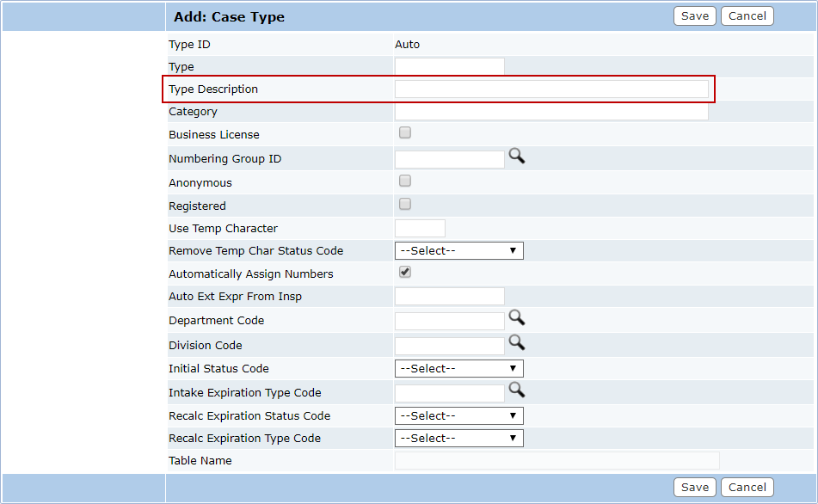818x504 pixels.
Task: Click the Auto Ext Expr From Insp field
Action: click(x=449, y=297)
